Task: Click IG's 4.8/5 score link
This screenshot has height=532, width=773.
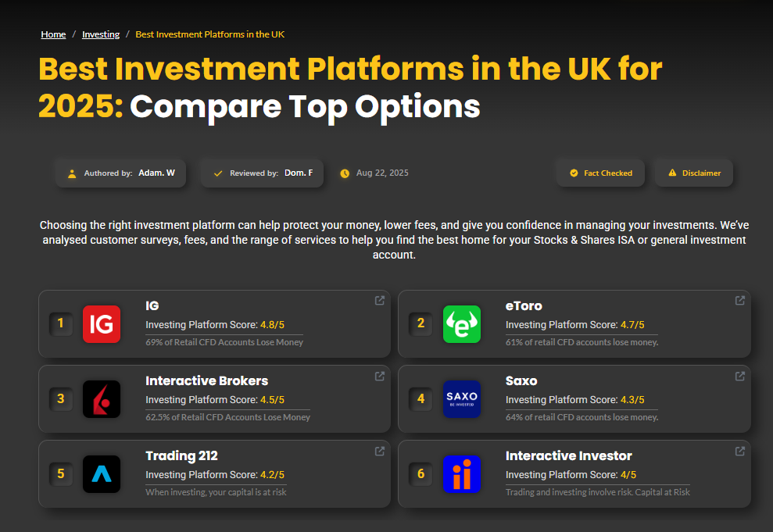Action: pos(270,323)
